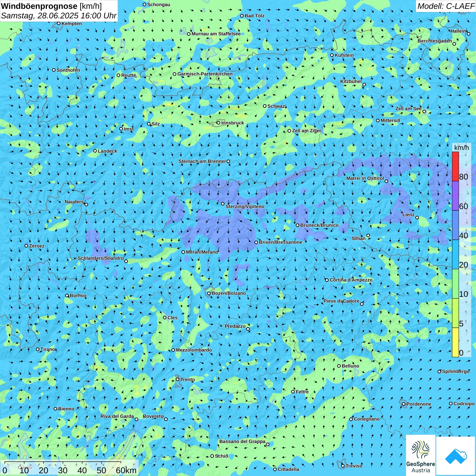Select the Bozen/Bolzano city marker circle
The image size is (476, 476).
209,293
